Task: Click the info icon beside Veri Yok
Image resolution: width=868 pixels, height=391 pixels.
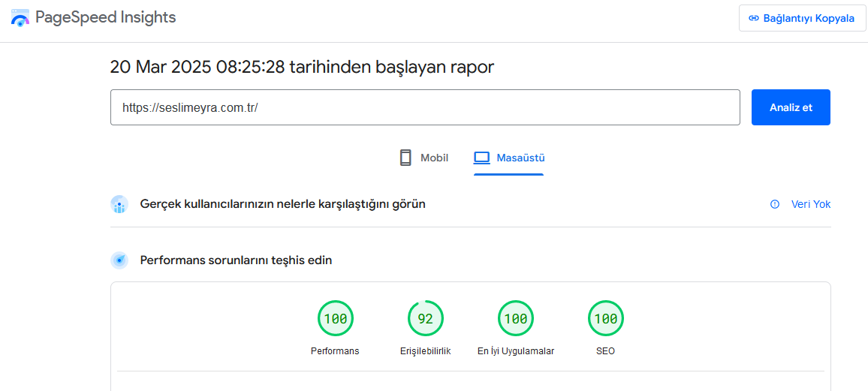Action: [775, 205]
